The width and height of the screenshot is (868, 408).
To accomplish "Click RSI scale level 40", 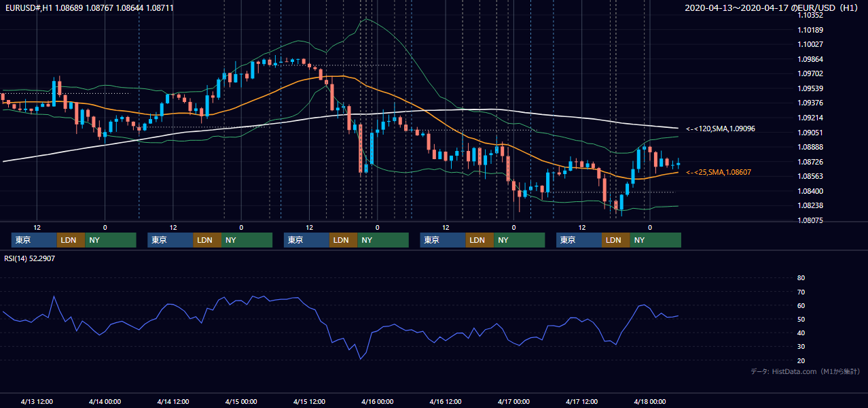I will click(x=801, y=333).
